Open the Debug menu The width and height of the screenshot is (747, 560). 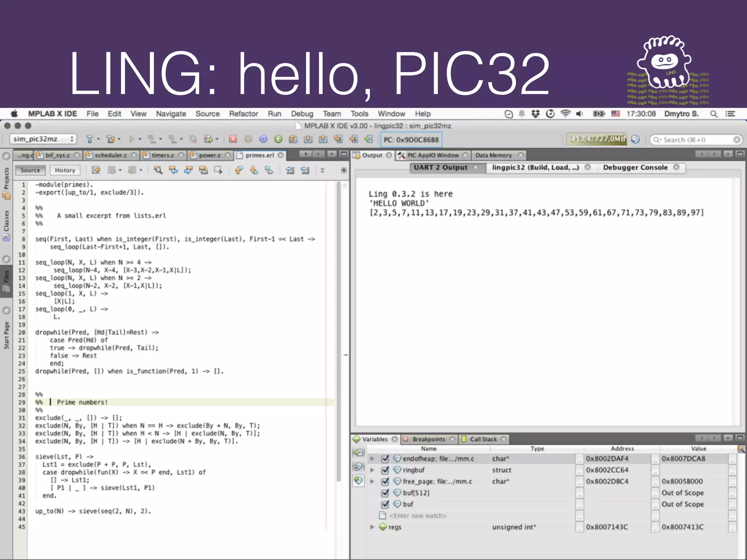pyautogui.click(x=302, y=114)
